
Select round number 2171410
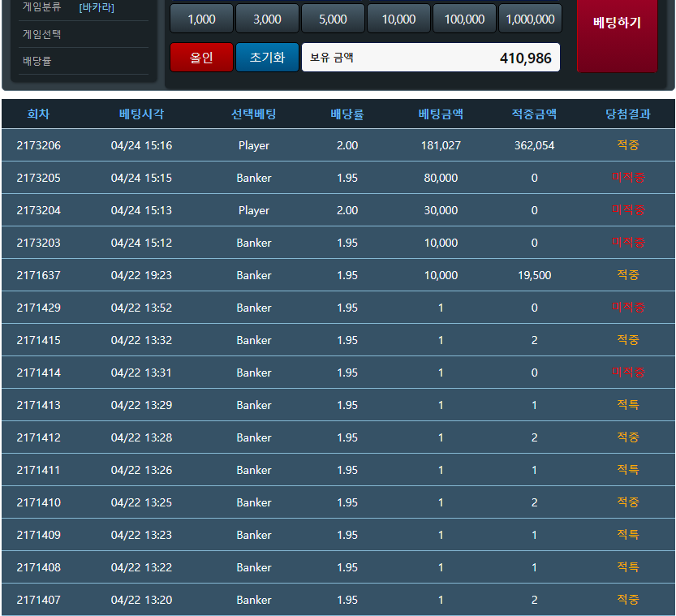click(38, 502)
